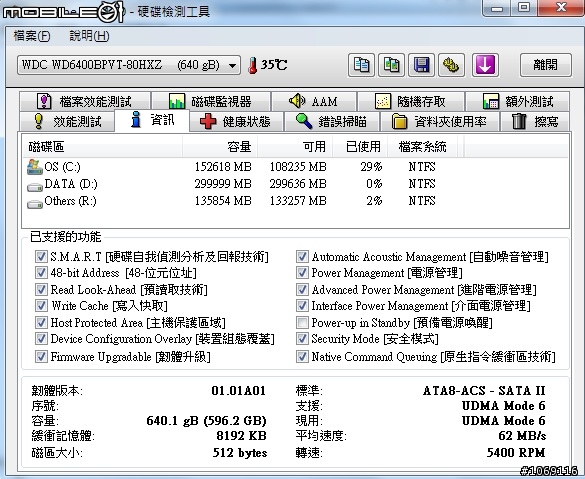This screenshot has height=479, width=585.
Task: Toggle the Interface Power Management checkbox
Action: click(x=302, y=306)
